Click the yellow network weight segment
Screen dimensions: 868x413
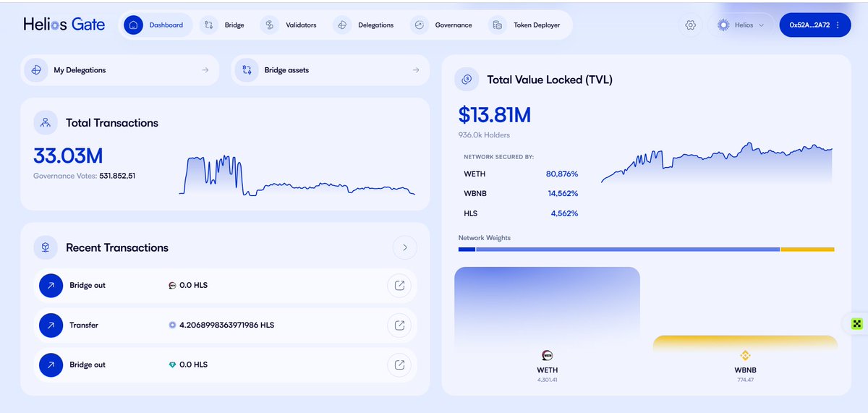pos(807,250)
